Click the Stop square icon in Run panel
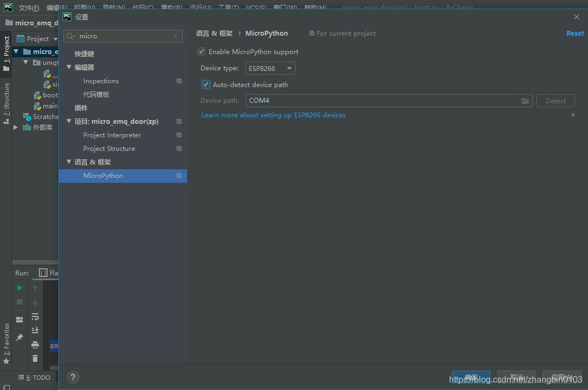The image size is (588, 390). pos(19,302)
